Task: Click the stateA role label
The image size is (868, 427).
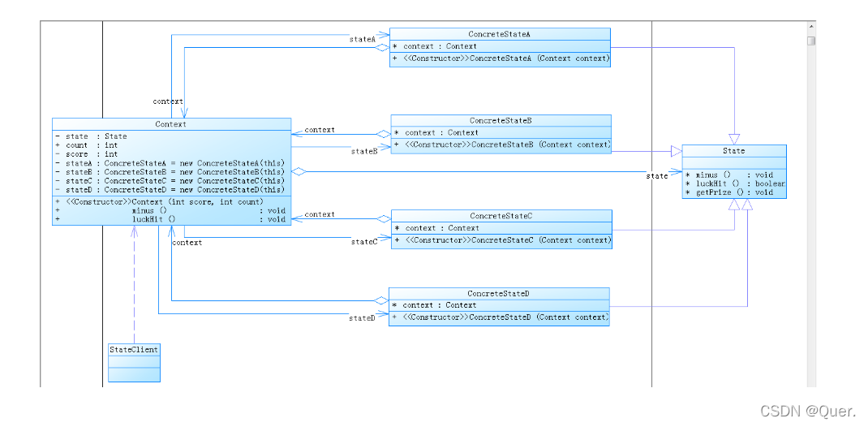Action: [x=363, y=39]
